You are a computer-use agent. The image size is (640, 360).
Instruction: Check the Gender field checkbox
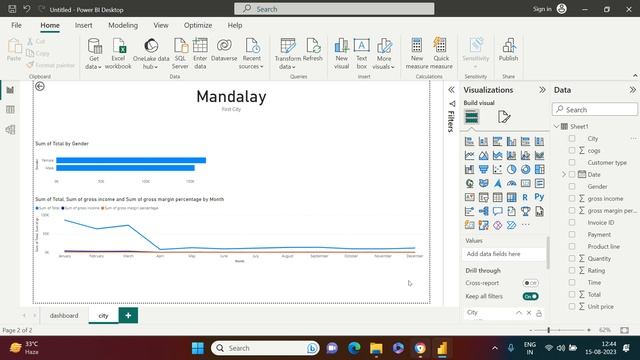(x=572, y=186)
